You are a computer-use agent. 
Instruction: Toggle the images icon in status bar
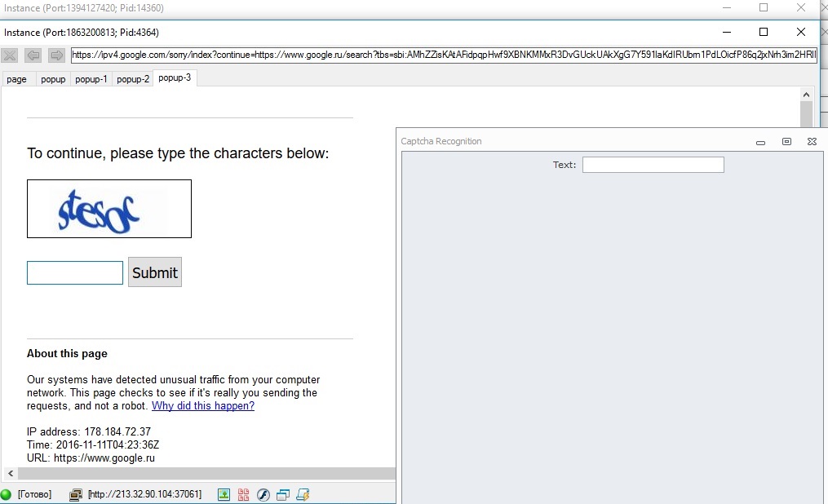coord(224,494)
